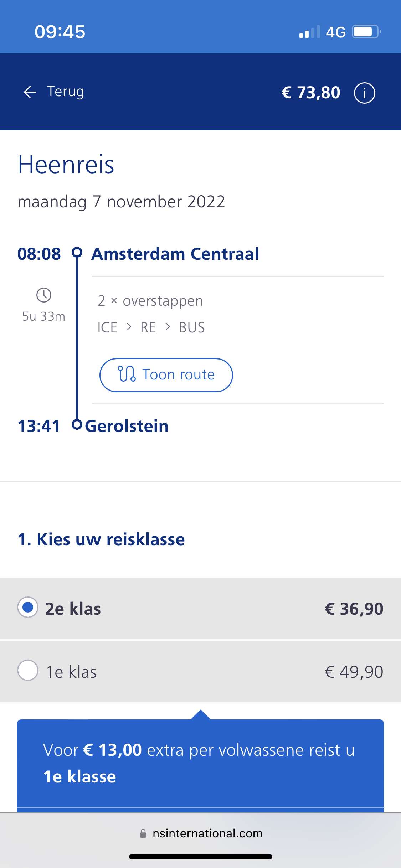The width and height of the screenshot is (401, 868).
Task: Tap the Terug back label
Action: (x=66, y=92)
